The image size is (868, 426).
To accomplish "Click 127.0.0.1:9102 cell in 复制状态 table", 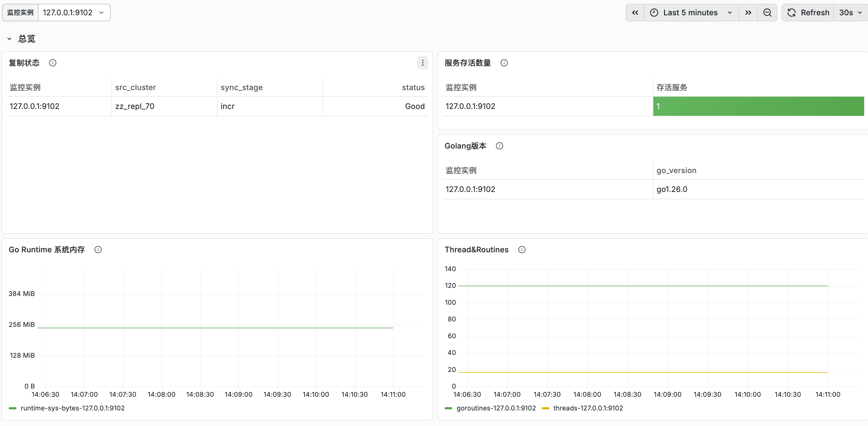I will pos(59,106).
